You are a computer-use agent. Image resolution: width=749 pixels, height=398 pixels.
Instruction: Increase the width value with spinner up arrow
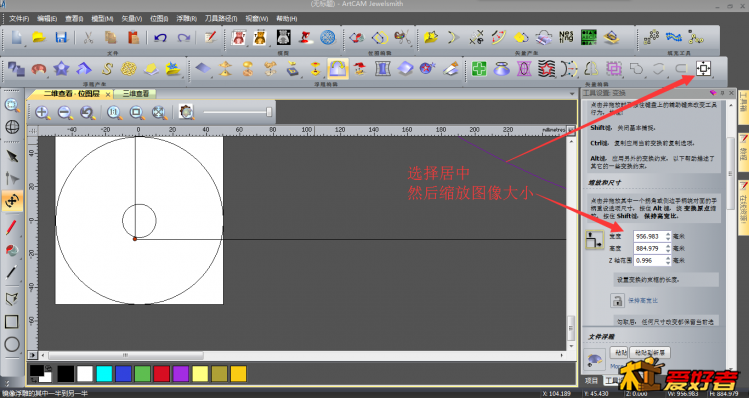click(668, 234)
